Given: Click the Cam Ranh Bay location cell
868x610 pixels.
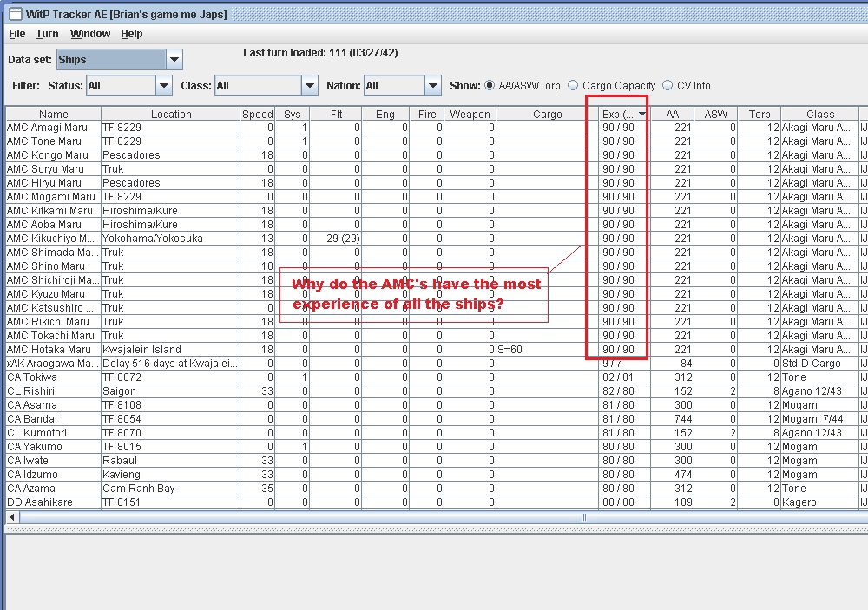Looking at the screenshot, I should (x=171, y=489).
